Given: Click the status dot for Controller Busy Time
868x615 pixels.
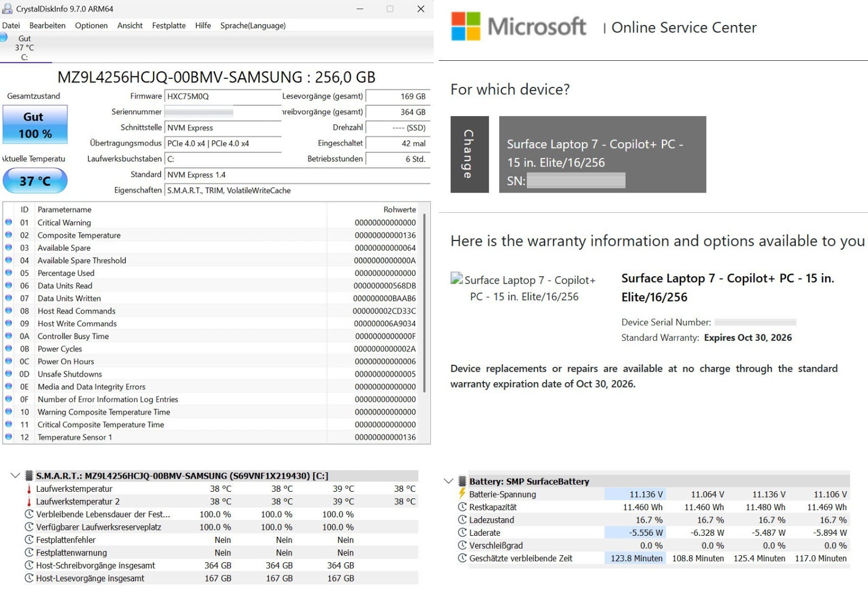Looking at the screenshot, I should [9, 335].
